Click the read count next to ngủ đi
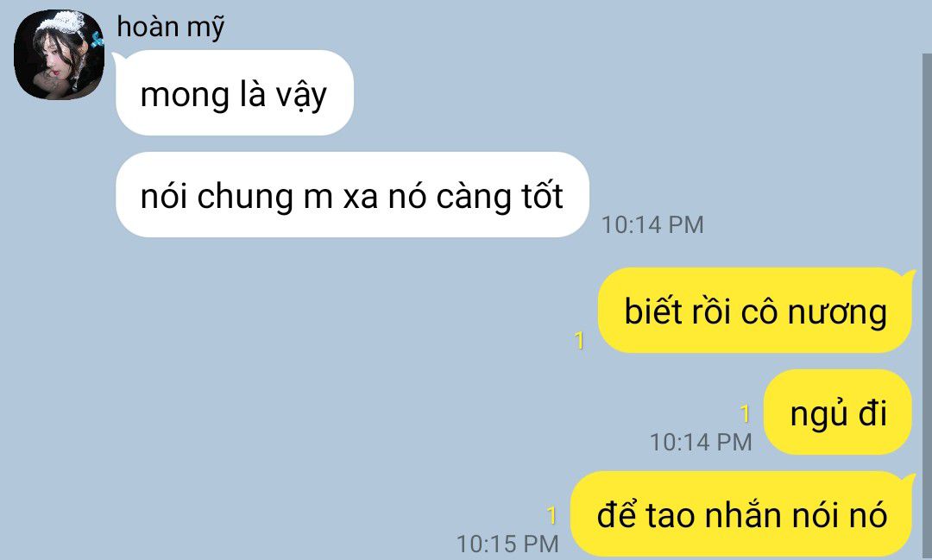The image size is (932, 560). (746, 413)
